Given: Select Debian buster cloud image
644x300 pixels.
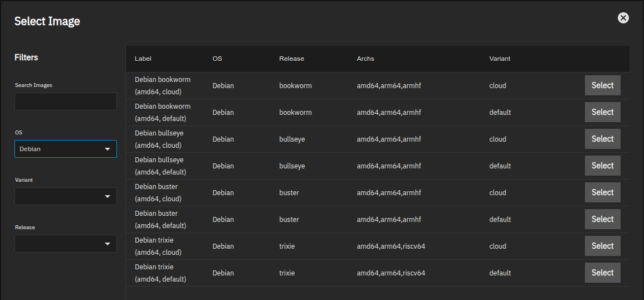Looking at the screenshot, I should pos(603,192).
